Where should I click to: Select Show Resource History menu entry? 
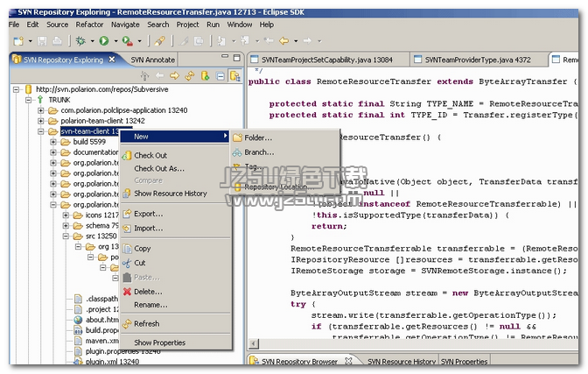coord(176,194)
